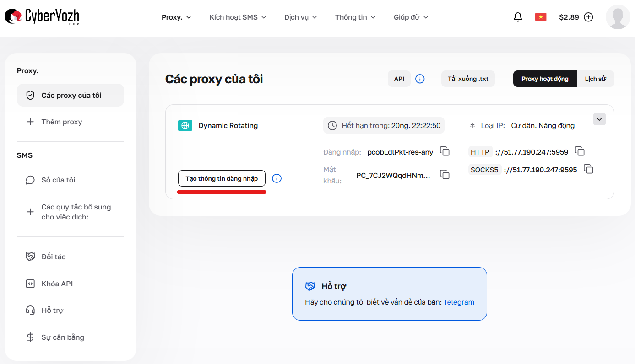Click the Tạo thông tin đăng nhập button
This screenshot has width=635, height=364.
222,178
